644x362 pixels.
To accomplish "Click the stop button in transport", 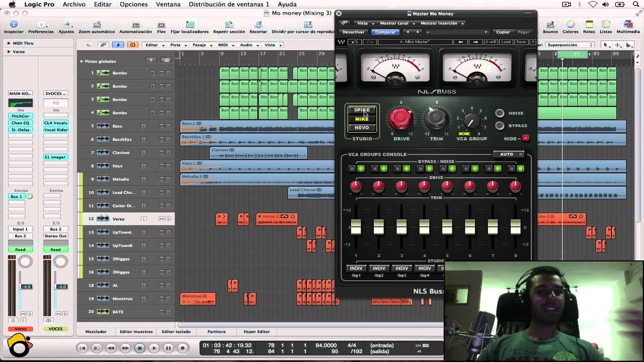I will tap(140, 348).
